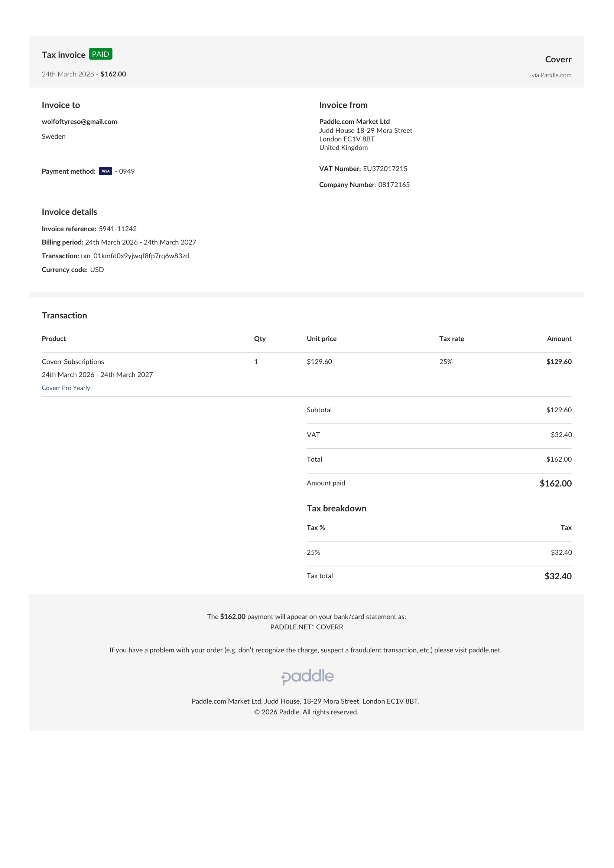This screenshot has width=614, height=868.
Task: Select the transaction ID text
Action: [x=135, y=256]
